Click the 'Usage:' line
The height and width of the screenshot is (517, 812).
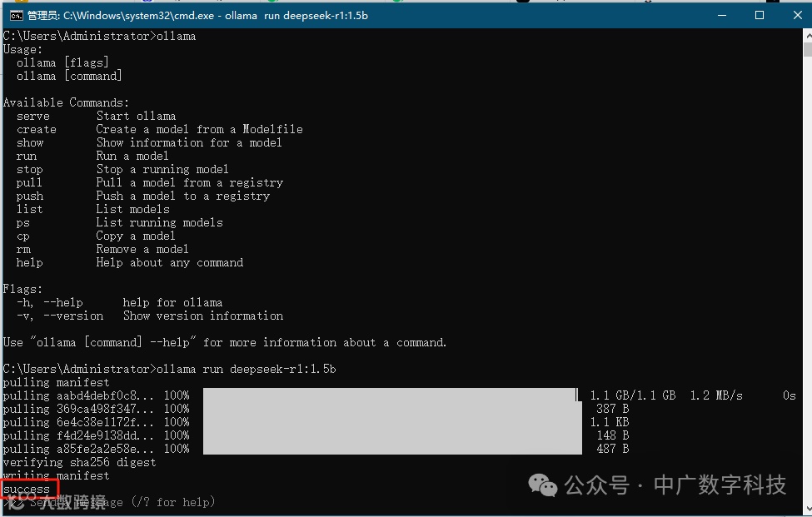(22, 50)
